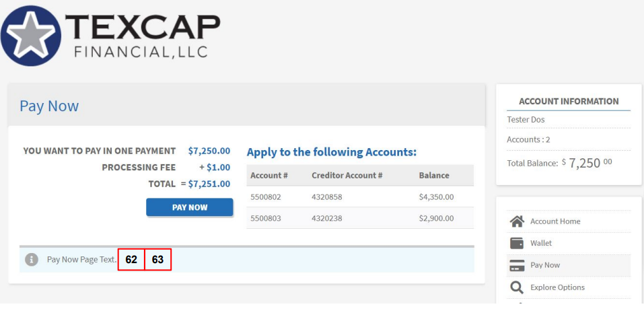Click the Explore Options magnifier icon
The height and width of the screenshot is (317, 644).
point(517,287)
